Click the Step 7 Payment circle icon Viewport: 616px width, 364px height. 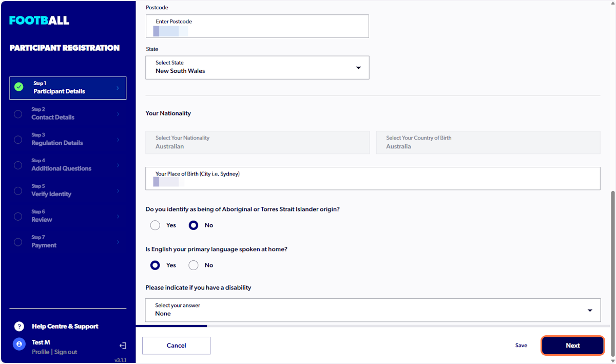click(x=17, y=242)
